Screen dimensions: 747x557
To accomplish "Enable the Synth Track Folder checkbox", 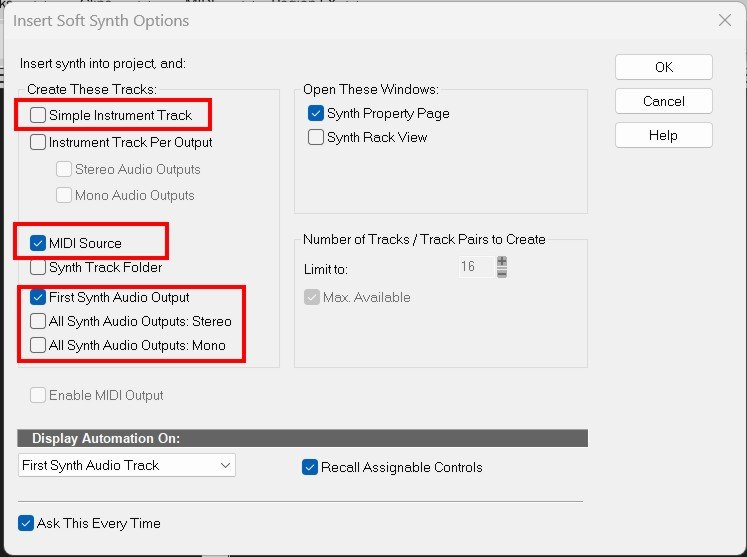I will click(x=38, y=268).
